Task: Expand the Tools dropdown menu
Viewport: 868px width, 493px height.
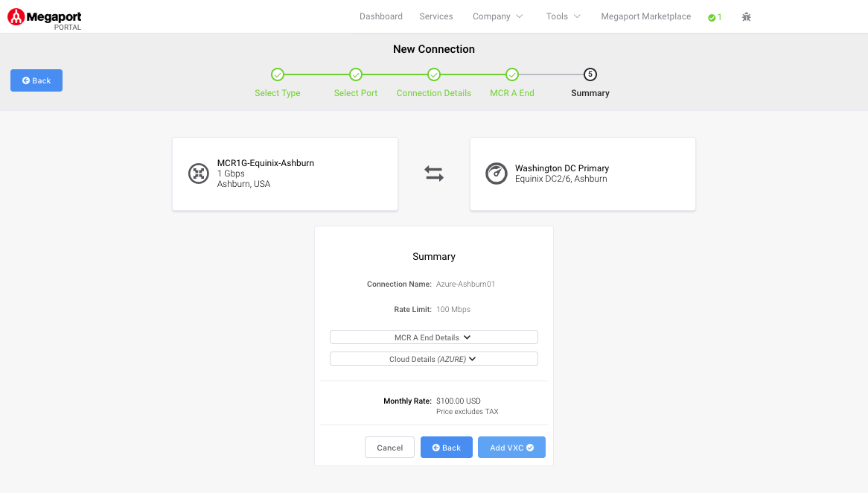Action: (x=563, y=16)
